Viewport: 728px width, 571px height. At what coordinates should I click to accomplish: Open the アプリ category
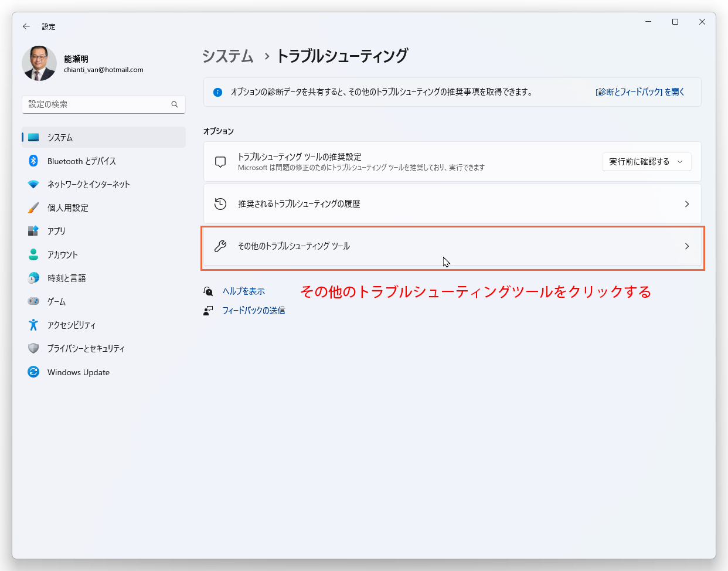104,231
